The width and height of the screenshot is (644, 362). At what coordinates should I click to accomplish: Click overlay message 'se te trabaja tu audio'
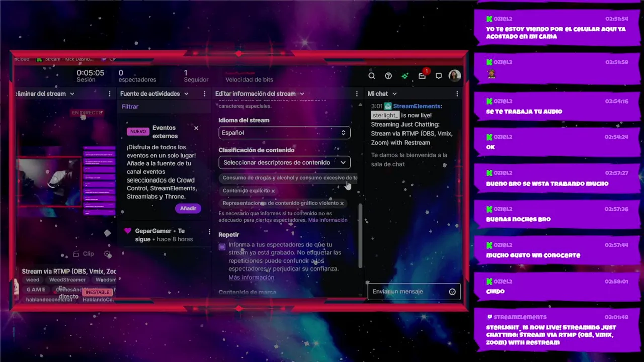click(524, 112)
